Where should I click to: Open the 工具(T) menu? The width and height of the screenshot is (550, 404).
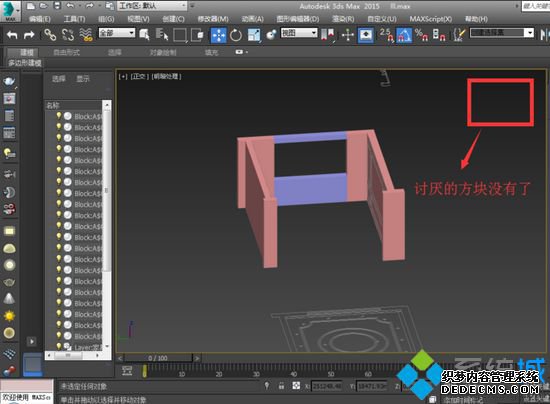coord(74,19)
